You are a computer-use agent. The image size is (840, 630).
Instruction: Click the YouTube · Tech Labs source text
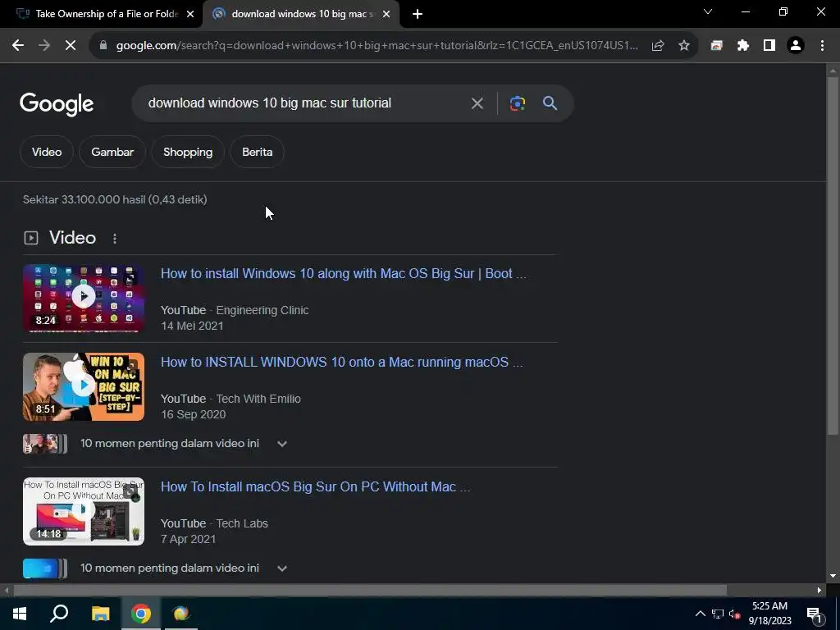pyautogui.click(x=214, y=524)
